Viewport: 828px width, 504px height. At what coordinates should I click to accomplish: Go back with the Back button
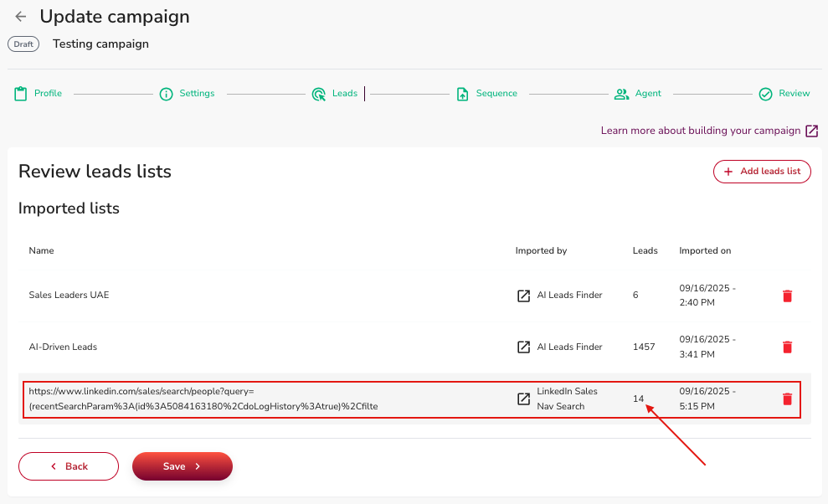click(x=69, y=466)
